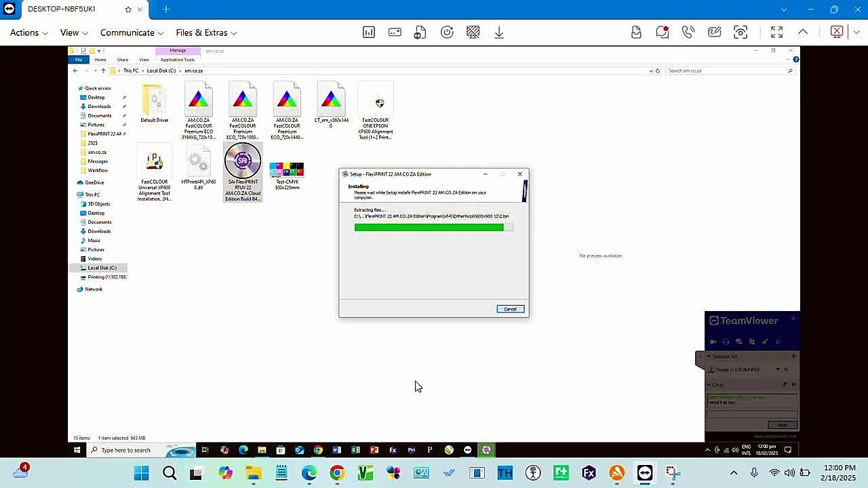Select the Default Driver folder
The width and height of the screenshot is (868, 488).
[x=155, y=104]
